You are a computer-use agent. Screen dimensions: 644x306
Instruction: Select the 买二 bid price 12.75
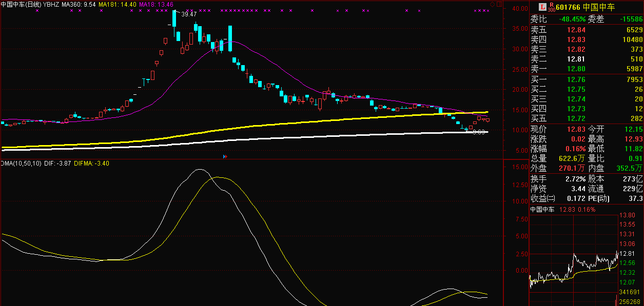(577, 89)
